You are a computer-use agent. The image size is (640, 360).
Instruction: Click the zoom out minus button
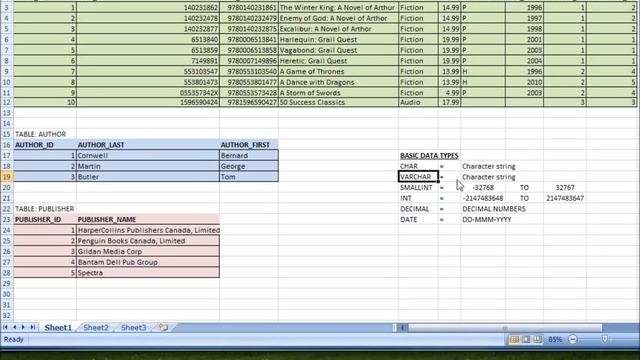tap(573, 339)
